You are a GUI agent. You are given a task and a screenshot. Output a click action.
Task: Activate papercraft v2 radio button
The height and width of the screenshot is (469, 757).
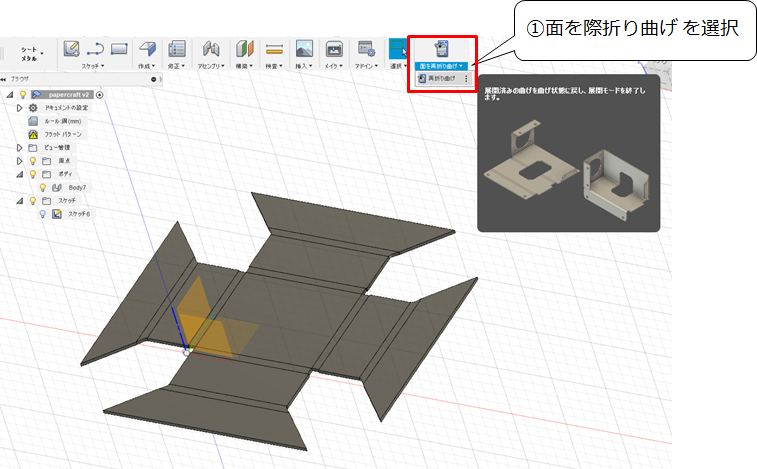[100, 95]
